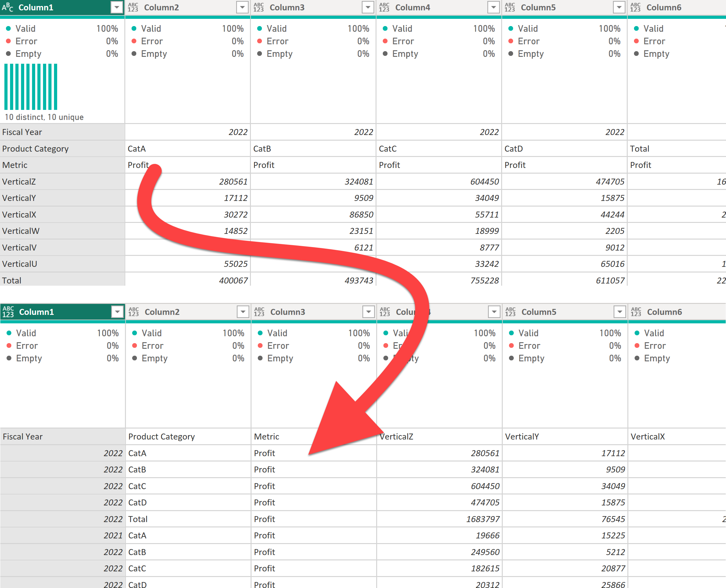Viewport: 726px width, 588px height.
Task: Select the 'VerticalZ' row label in top table
Action: (62, 181)
